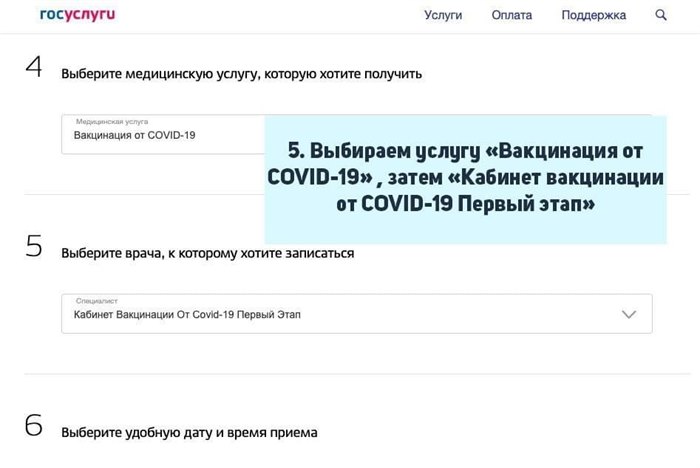The image size is (700, 468).
Task: Expand the Медицинская услуга dropdown
Action: 160,134
